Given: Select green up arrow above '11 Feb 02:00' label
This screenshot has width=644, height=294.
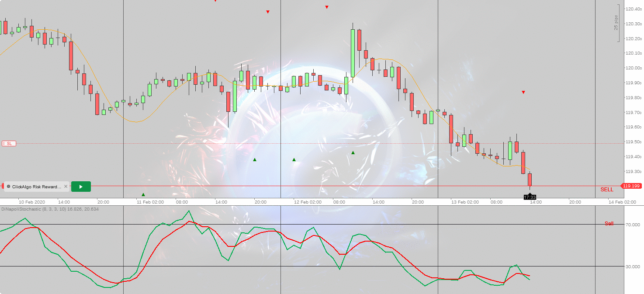Looking at the screenshot, I should [x=143, y=194].
